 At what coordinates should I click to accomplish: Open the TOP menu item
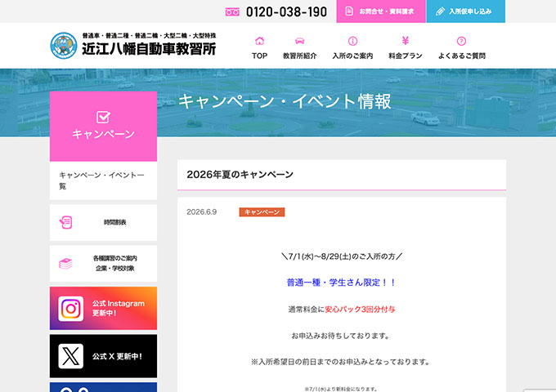[x=259, y=47]
